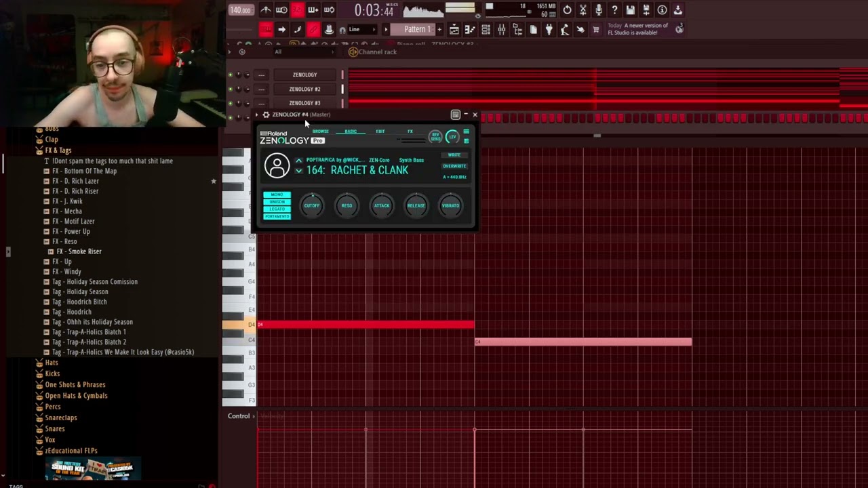Click the export/download icon
The height and width of the screenshot is (488, 868).
click(x=677, y=9)
